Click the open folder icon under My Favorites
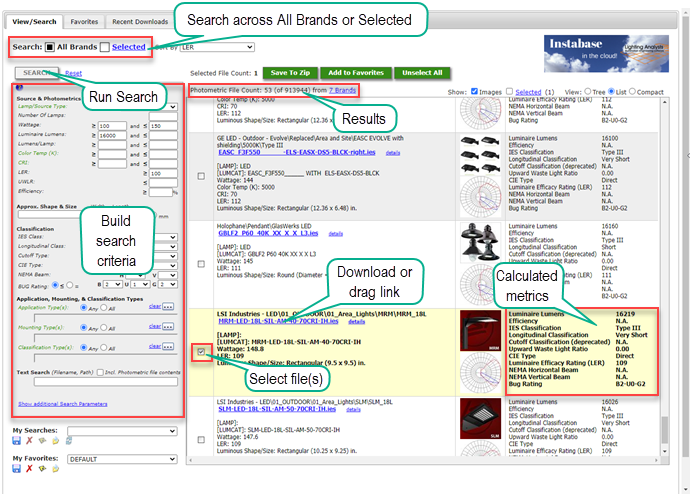 (55, 469)
